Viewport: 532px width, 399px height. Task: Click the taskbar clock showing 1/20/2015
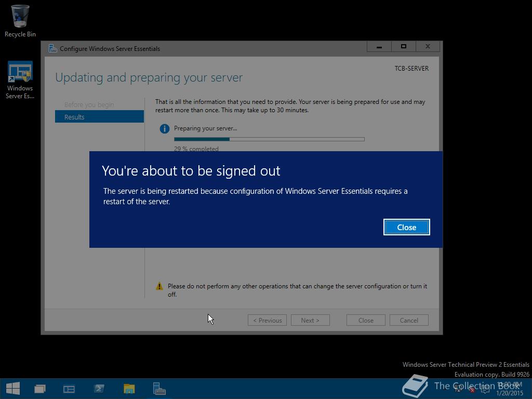509,389
